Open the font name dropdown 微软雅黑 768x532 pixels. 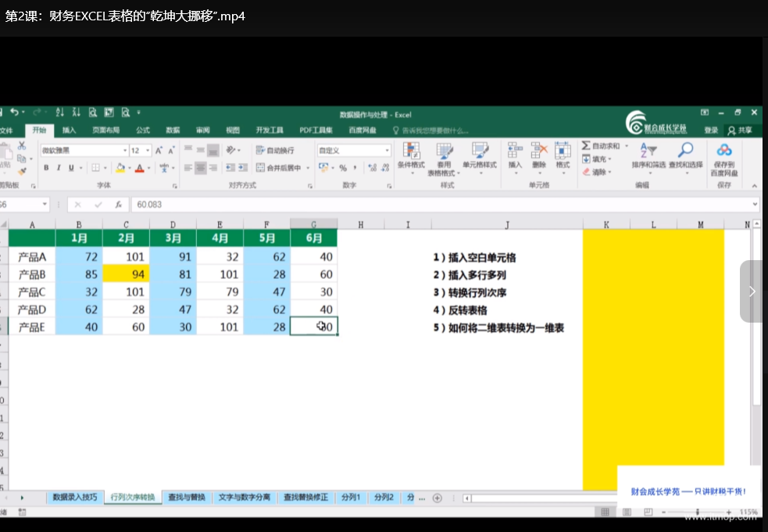(125, 151)
